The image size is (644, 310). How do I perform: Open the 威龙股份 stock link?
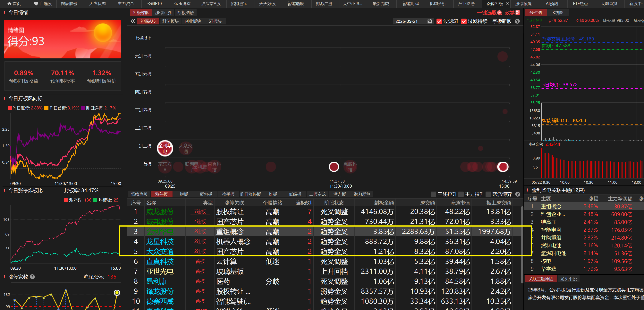160,212
